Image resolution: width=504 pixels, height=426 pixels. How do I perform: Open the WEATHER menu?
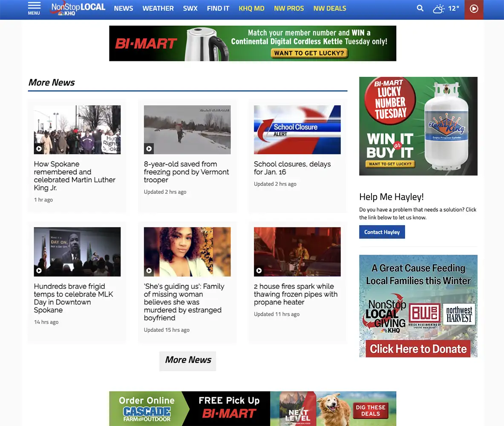[x=158, y=9]
